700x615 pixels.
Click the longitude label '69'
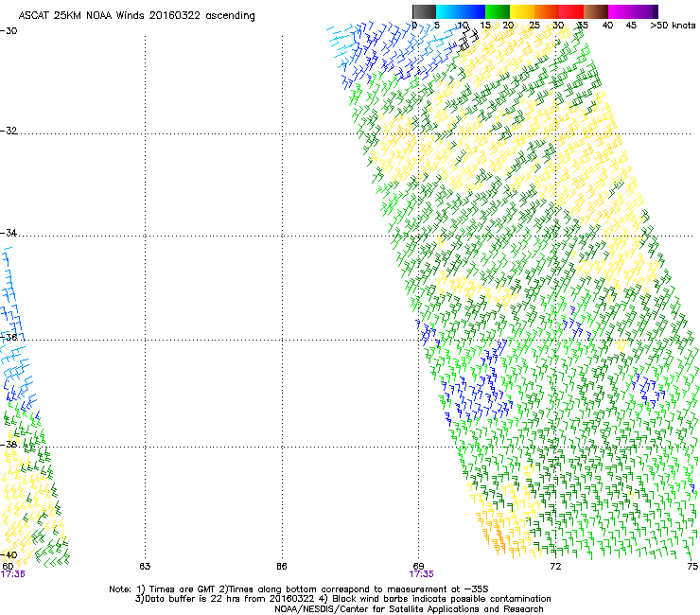418,567
